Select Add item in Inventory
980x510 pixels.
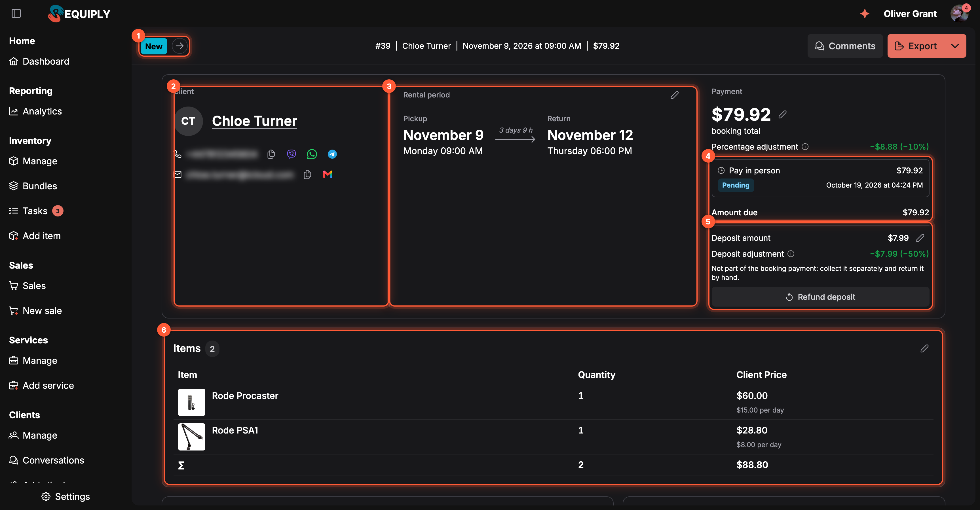(x=35, y=236)
